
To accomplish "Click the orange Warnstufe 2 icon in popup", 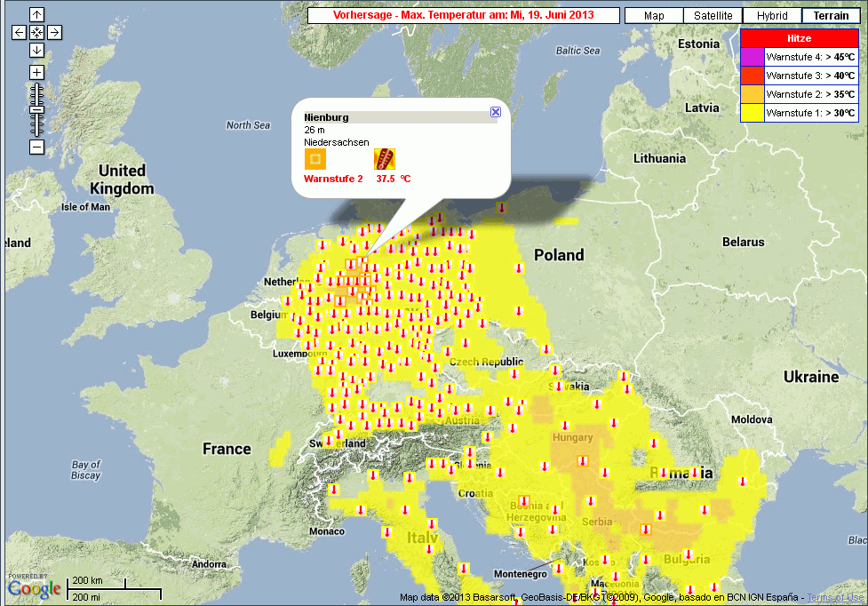I will (315, 159).
